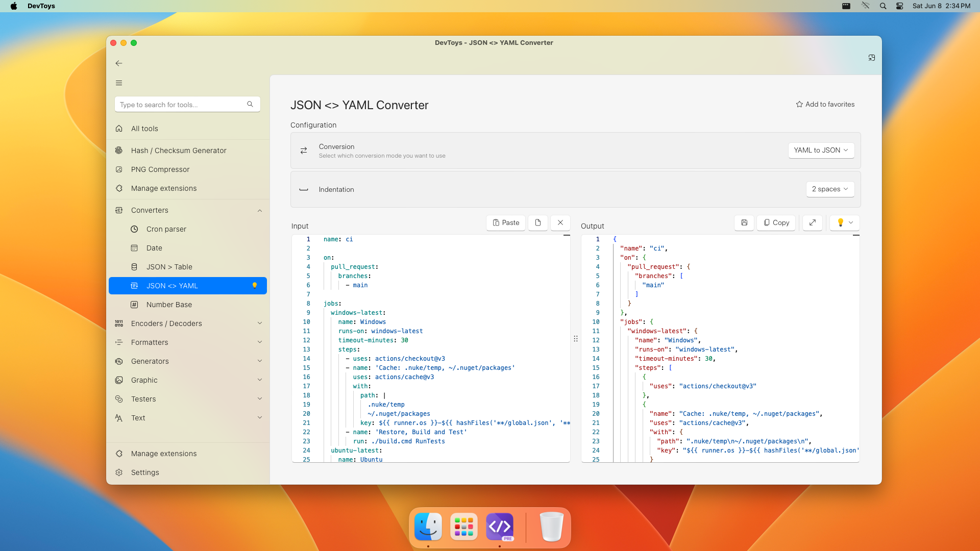Toggle the hamburger navigation menu

(x=119, y=83)
